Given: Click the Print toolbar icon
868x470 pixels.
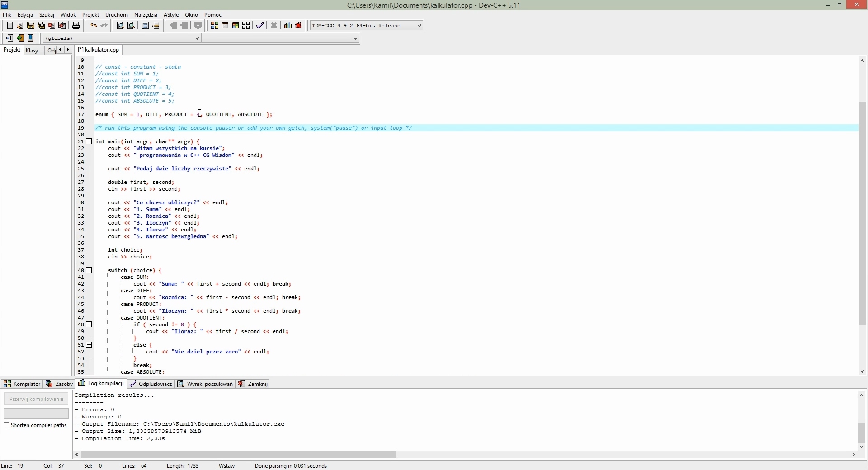Looking at the screenshot, I should pyautogui.click(x=76, y=26).
